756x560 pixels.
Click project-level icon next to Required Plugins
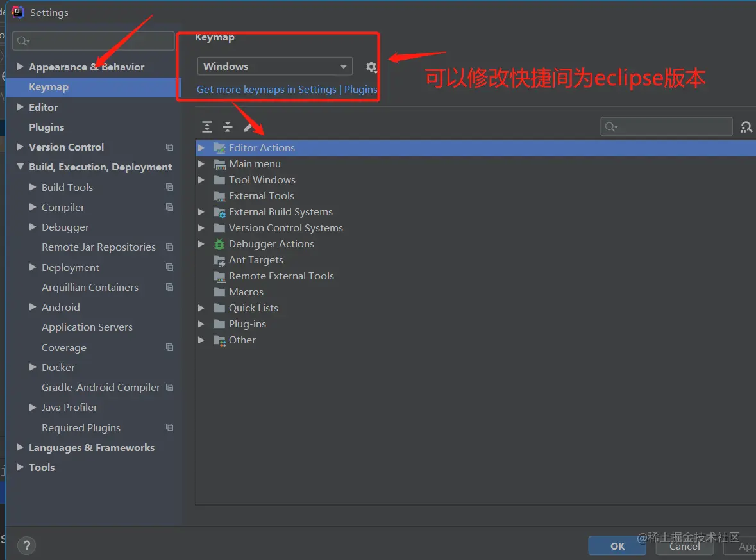169,427
